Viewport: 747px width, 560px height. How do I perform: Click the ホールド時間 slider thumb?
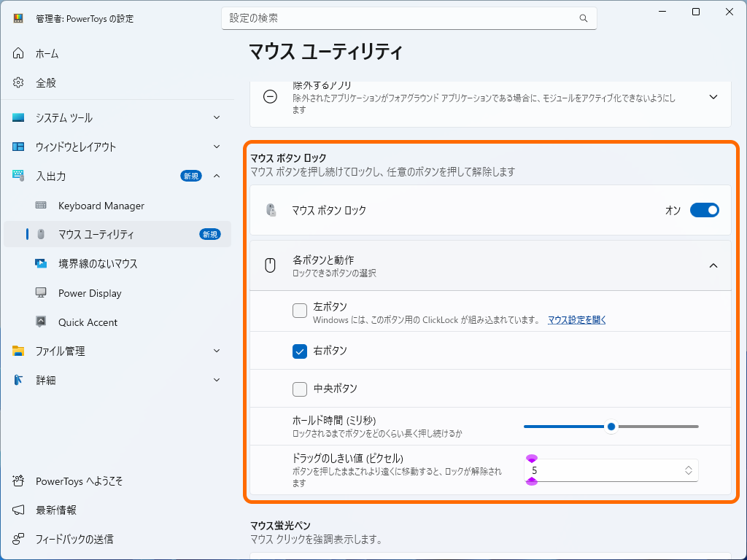point(611,427)
